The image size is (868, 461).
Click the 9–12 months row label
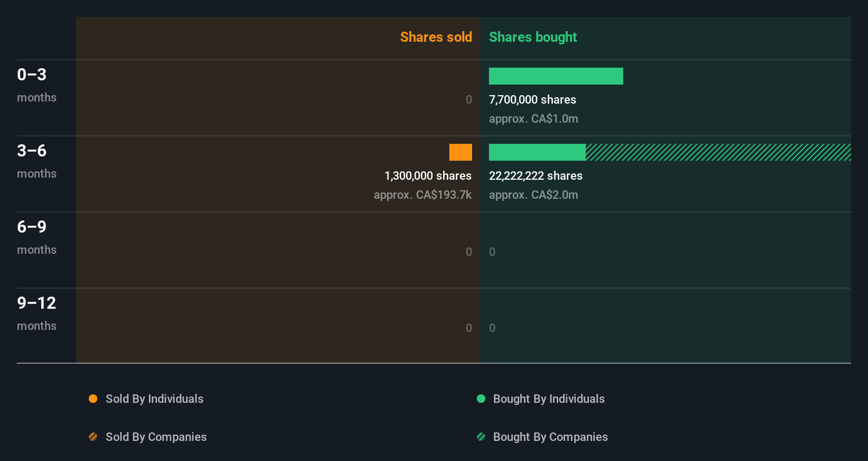36,313
